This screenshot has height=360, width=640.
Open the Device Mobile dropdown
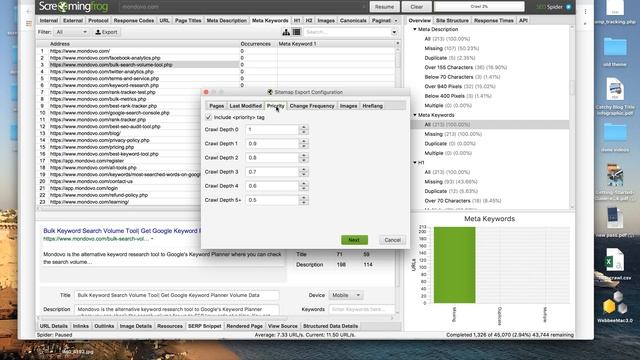pos(346,295)
